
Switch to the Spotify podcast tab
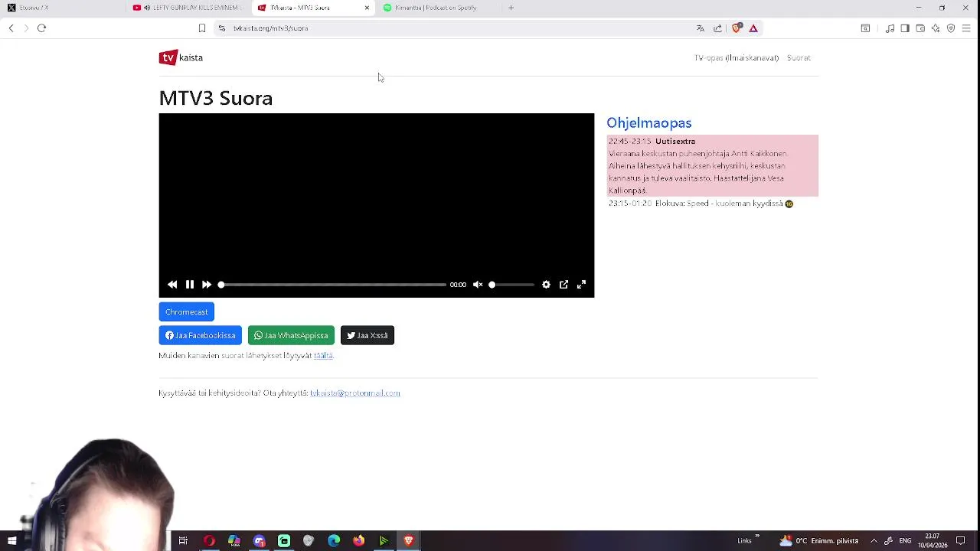click(x=440, y=8)
